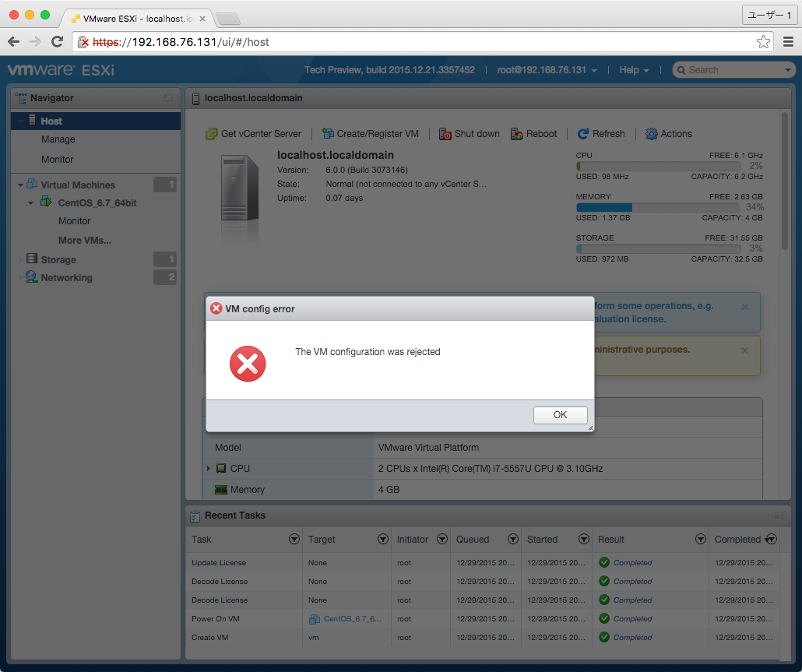The height and width of the screenshot is (672, 802).
Task: Click the Reboot host icon
Action: tap(517, 133)
